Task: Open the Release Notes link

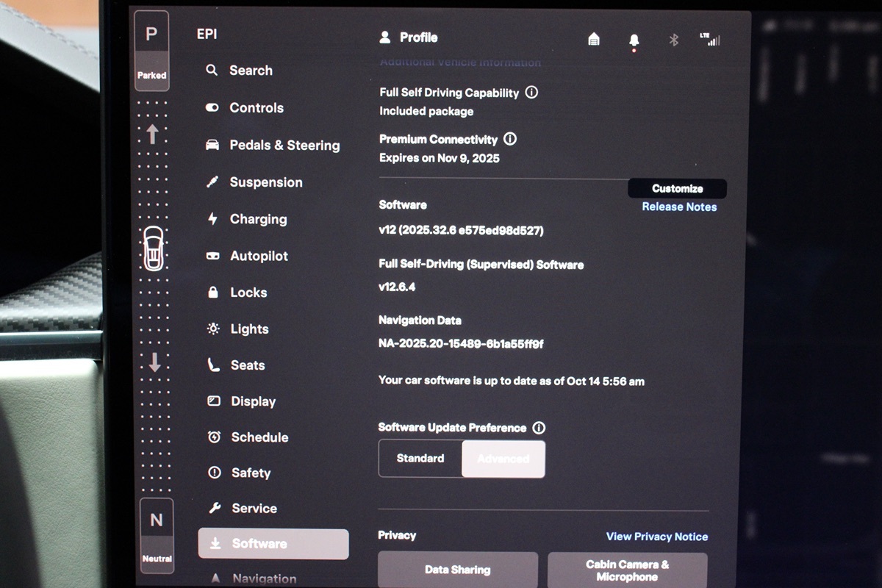Action: (677, 207)
